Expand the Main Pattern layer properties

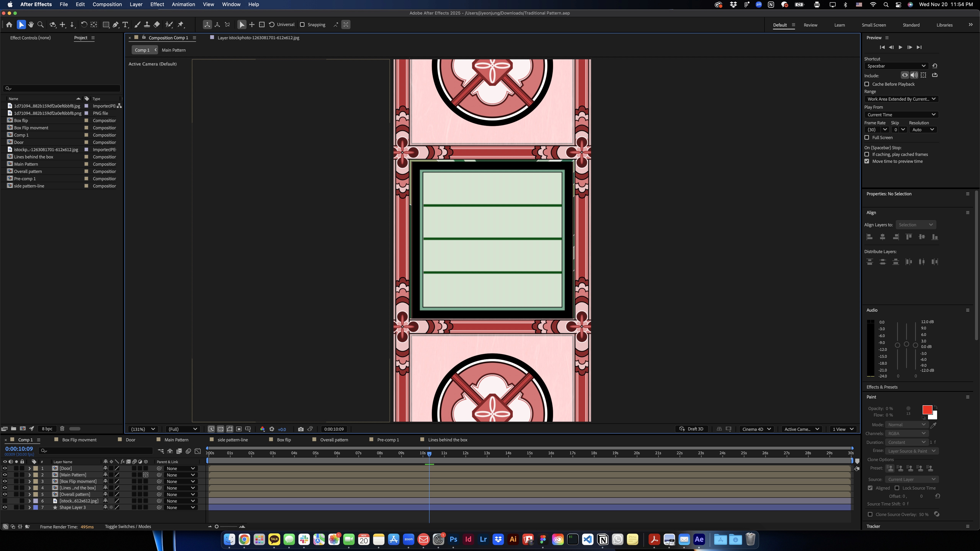tap(29, 475)
